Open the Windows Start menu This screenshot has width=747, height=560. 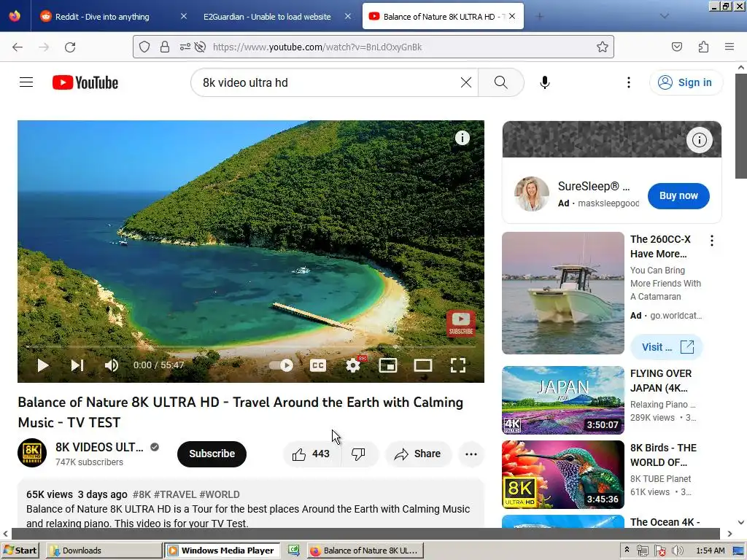[20, 551]
